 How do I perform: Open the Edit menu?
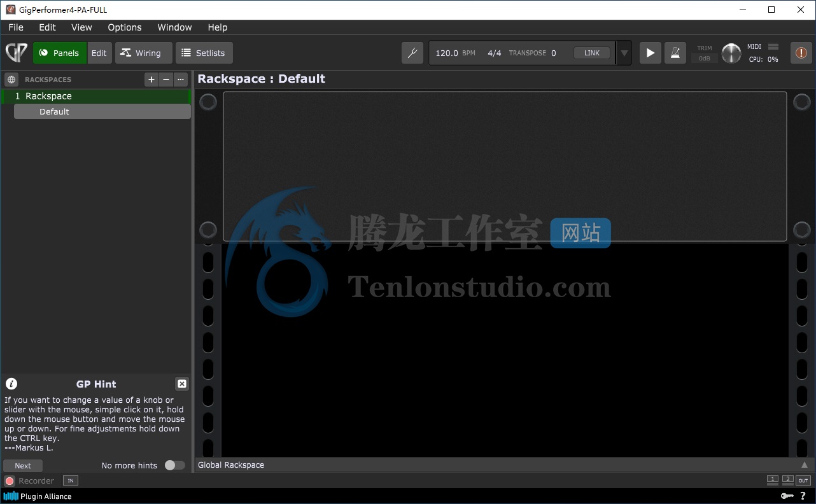[47, 27]
